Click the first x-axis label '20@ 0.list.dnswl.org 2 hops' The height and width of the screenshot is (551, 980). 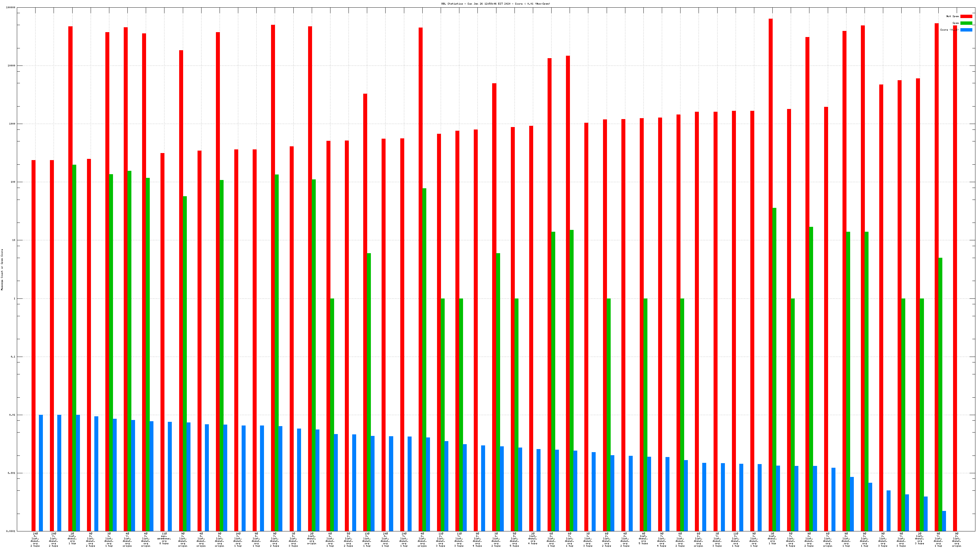(x=35, y=540)
